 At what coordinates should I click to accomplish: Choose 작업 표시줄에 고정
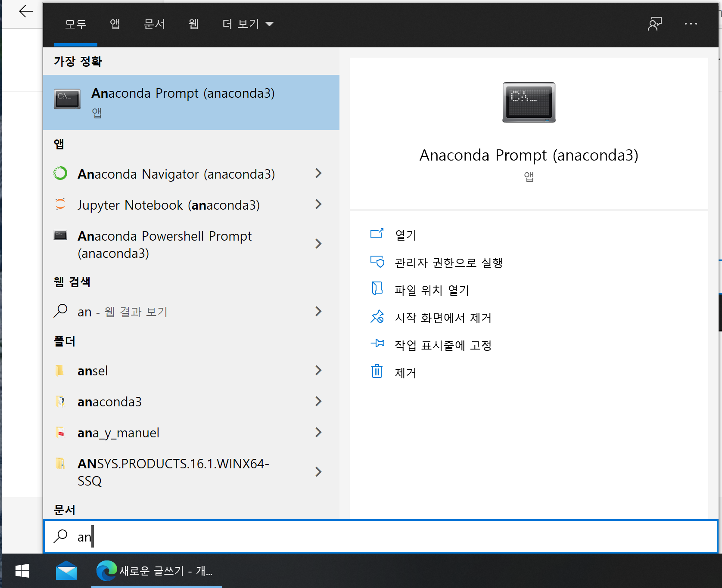tap(443, 345)
